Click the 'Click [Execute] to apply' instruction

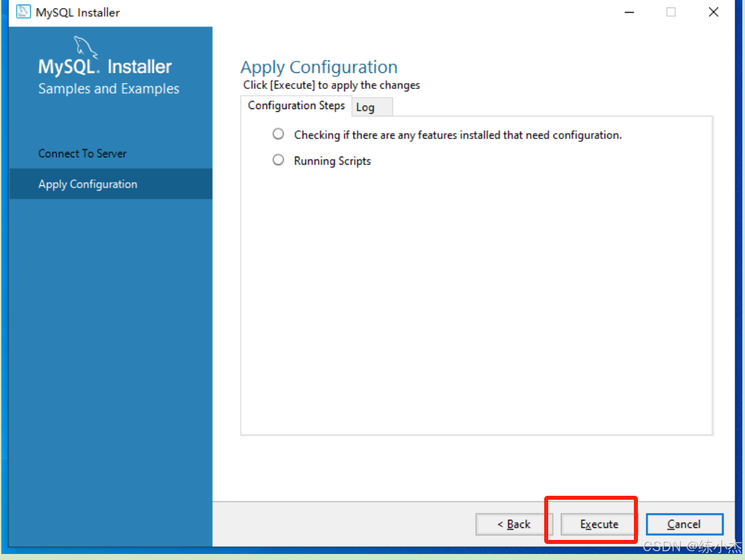(331, 85)
